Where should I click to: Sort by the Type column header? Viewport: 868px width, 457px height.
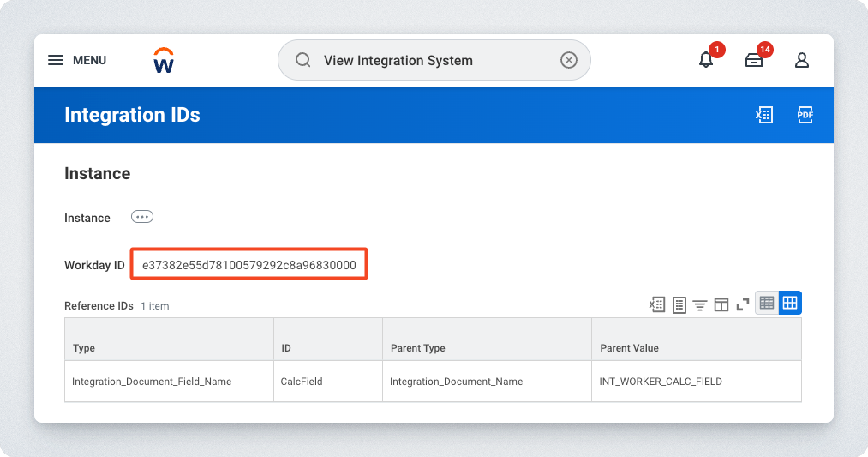coord(84,348)
